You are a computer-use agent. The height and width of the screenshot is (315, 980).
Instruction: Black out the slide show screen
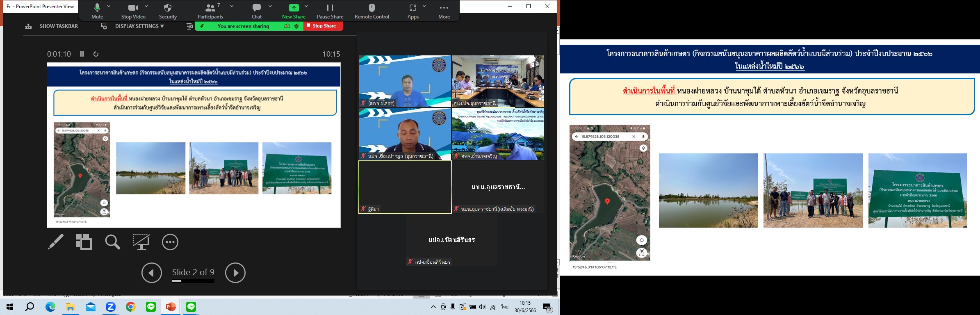point(141,242)
